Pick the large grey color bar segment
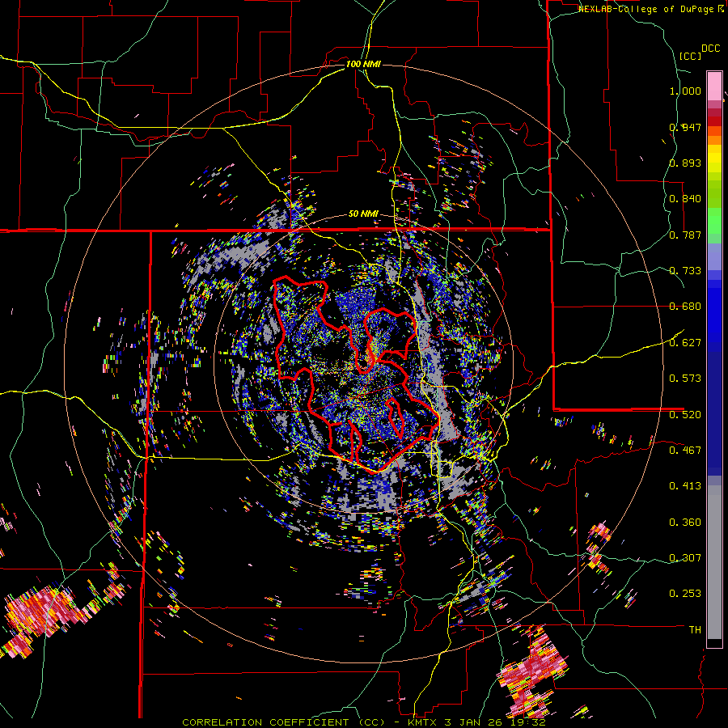This screenshot has width=728, height=728. (714, 562)
